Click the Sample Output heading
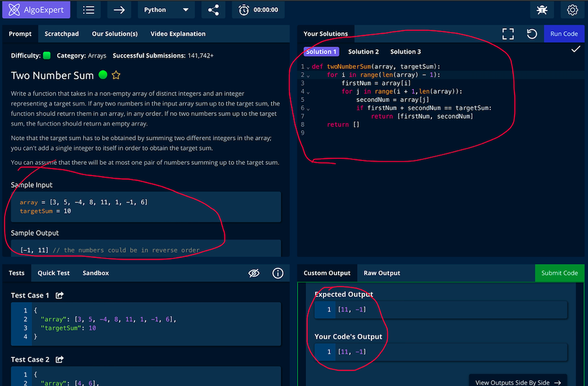The height and width of the screenshot is (386, 588). tap(35, 233)
